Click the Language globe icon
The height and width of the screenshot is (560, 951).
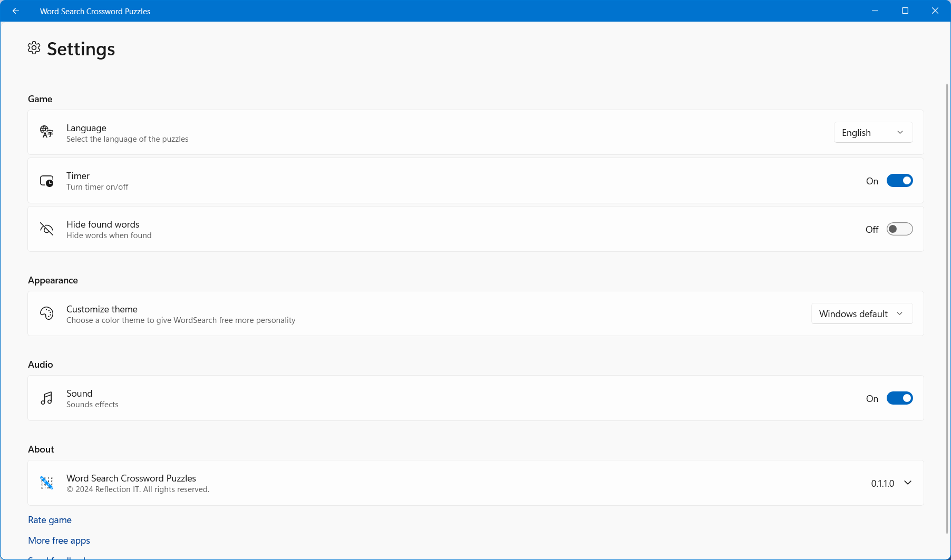coord(46,132)
